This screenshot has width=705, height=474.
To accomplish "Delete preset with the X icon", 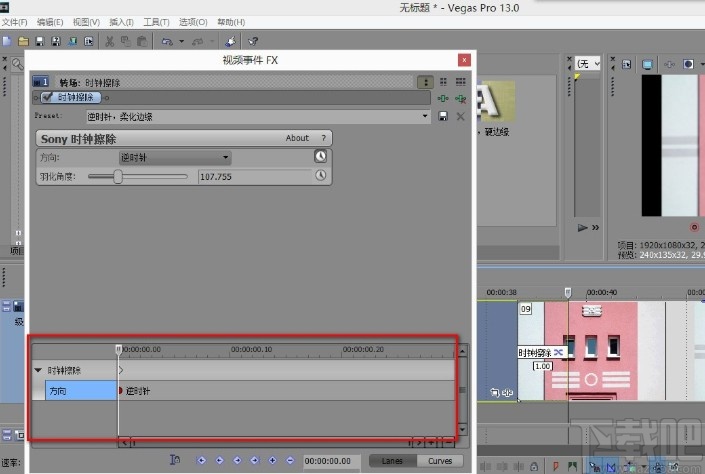I will [x=460, y=116].
